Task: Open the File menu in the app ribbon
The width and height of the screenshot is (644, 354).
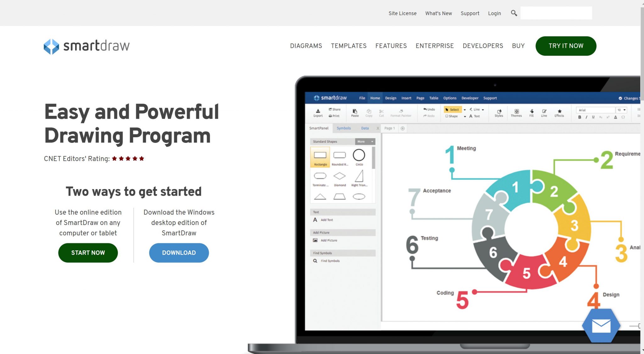Action: [362, 98]
